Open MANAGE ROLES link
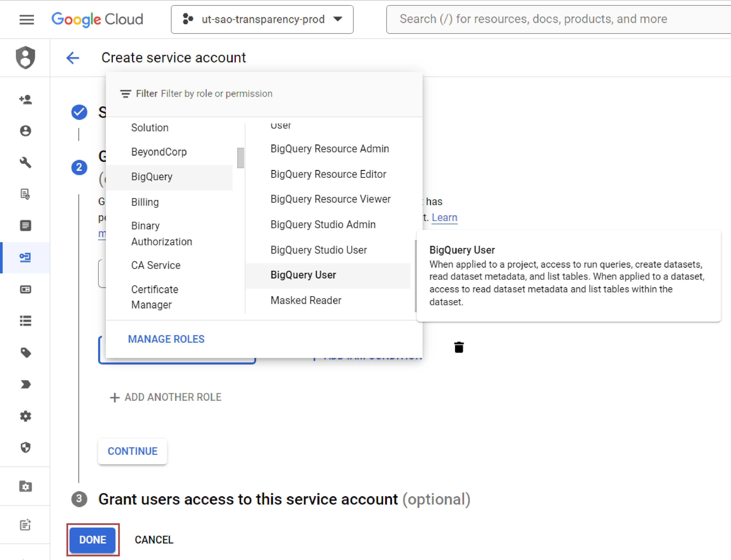 click(166, 339)
